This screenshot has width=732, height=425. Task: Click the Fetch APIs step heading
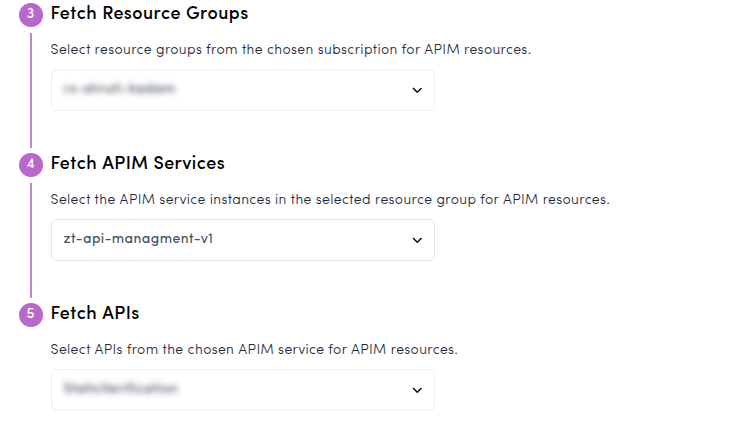pos(94,313)
